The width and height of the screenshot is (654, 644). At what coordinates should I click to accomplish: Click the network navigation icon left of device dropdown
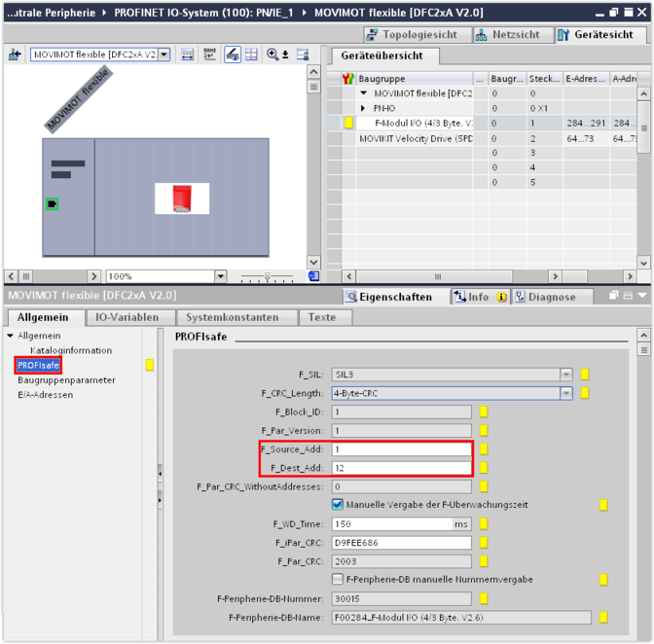[x=14, y=54]
